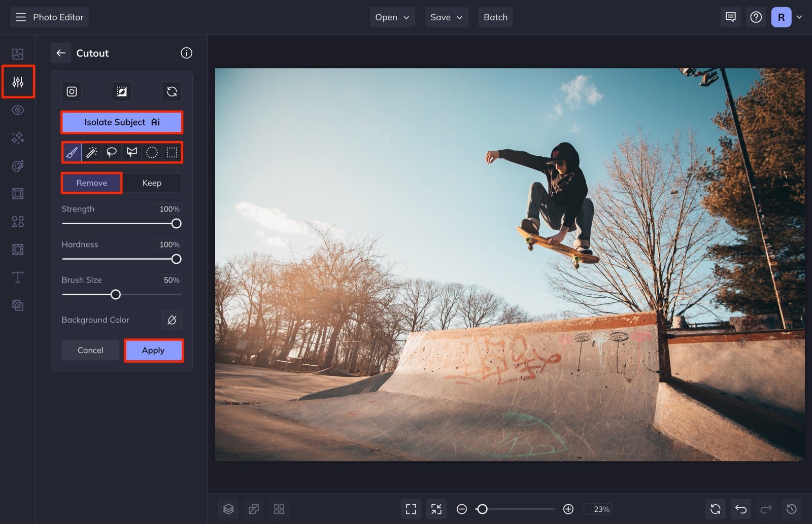The width and height of the screenshot is (812, 524).
Task: Open the Photo Editor hamburger menu
Action: (20, 17)
